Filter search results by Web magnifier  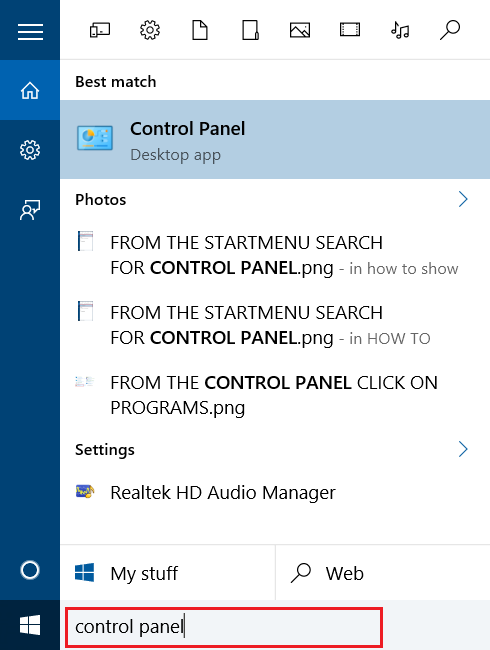point(450,30)
